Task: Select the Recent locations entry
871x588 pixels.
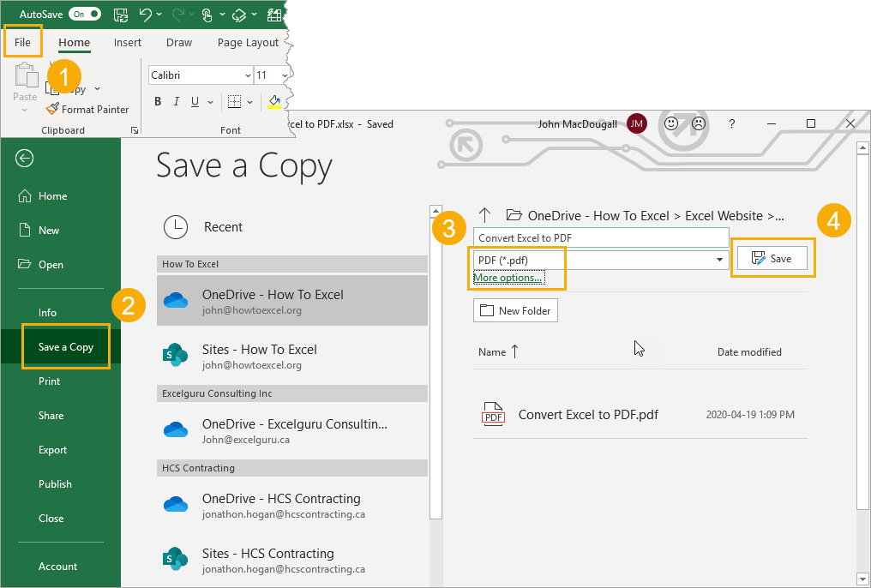Action: pyautogui.click(x=292, y=227)
